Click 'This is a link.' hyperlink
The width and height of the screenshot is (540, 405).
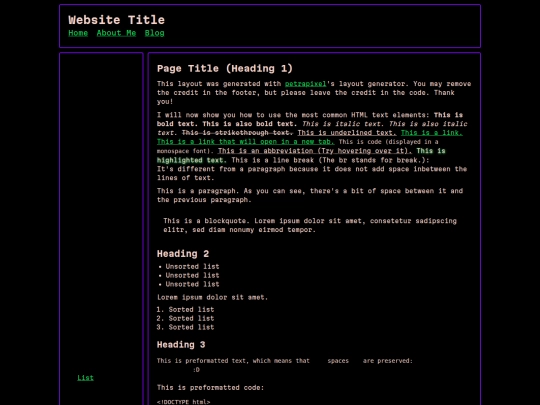click(432, 133)
